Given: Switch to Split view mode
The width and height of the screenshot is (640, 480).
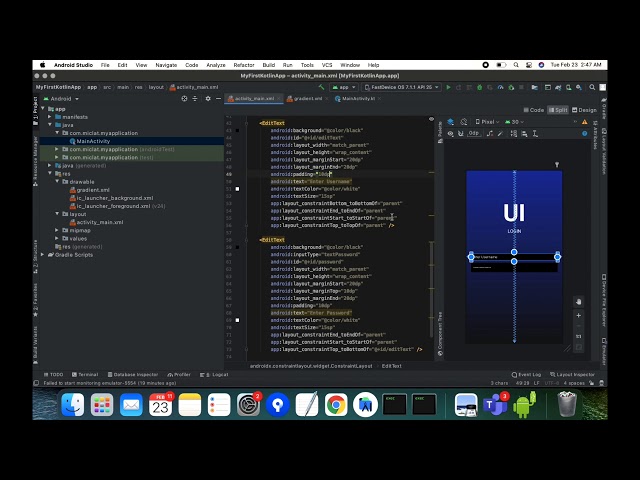Looking at the screenshot, I should pyautogui.click(x=558, y=110).
